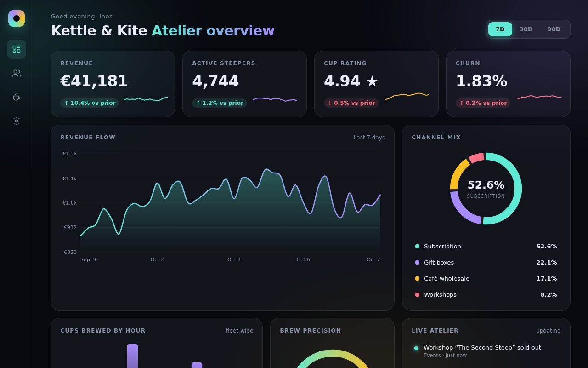The width and height of the screenshot is (588, 368).
Task: Click the Subscription legend row
Action: click(x=486, y=247)
